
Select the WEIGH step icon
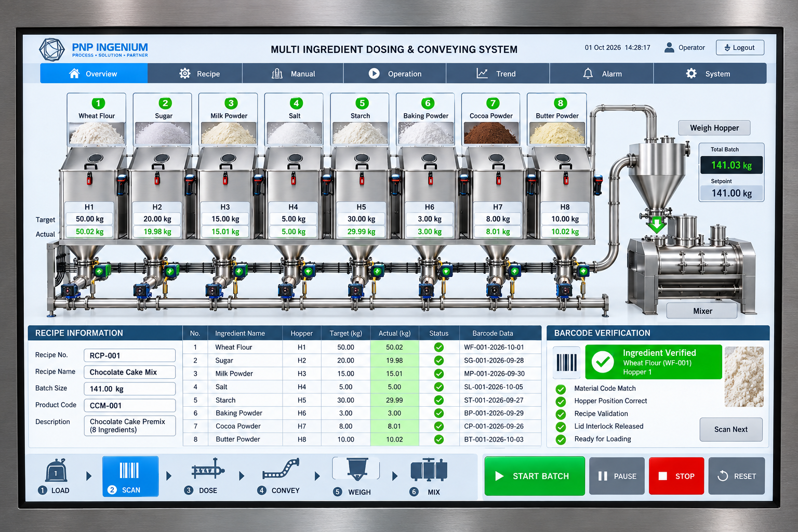357,469
